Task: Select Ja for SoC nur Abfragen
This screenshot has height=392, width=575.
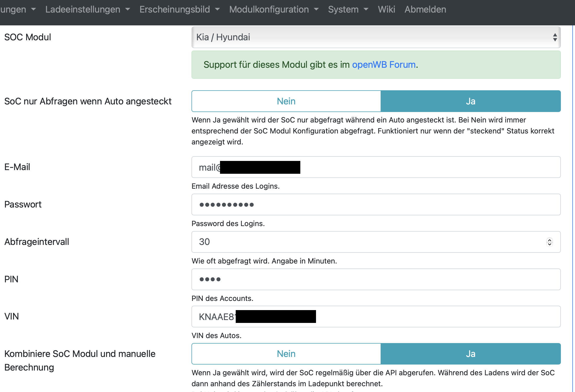Action: tap(470, 101)
